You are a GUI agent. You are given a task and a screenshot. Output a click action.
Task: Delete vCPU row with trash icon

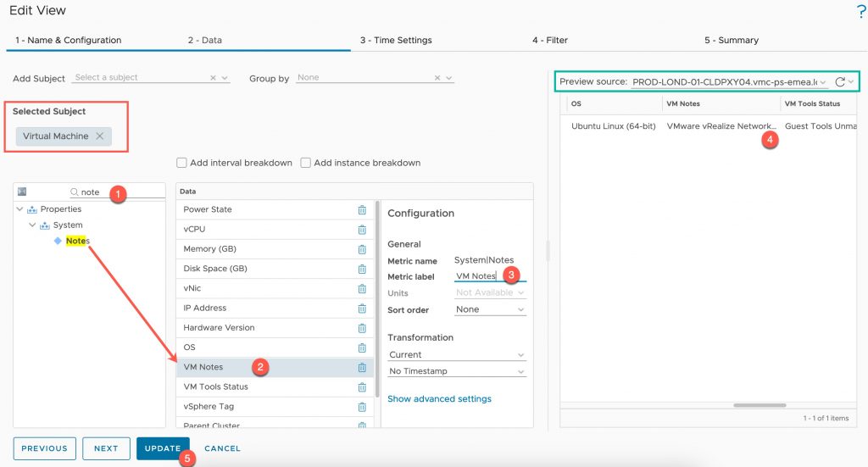click(x=362, y=230)
